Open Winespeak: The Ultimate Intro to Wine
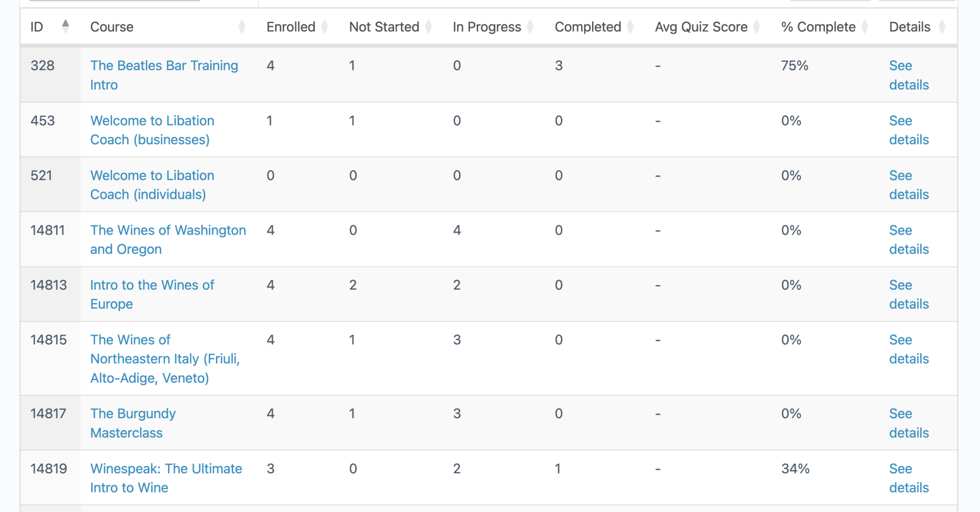 [x=166, y=478]
